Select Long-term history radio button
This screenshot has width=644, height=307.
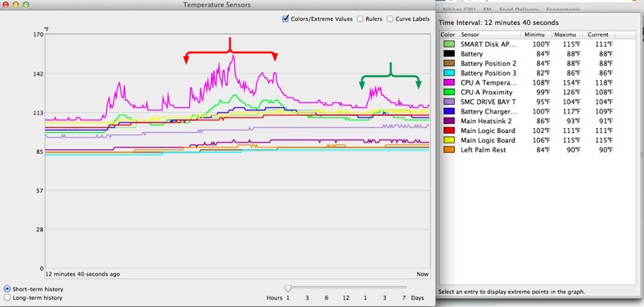(7, 297)
